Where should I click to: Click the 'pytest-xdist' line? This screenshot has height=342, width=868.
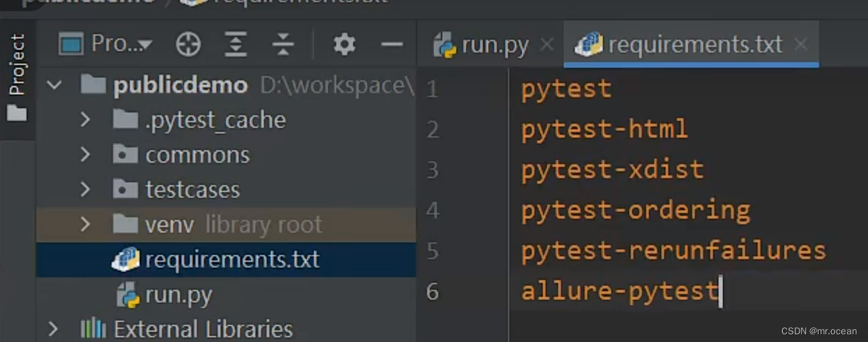612,170
